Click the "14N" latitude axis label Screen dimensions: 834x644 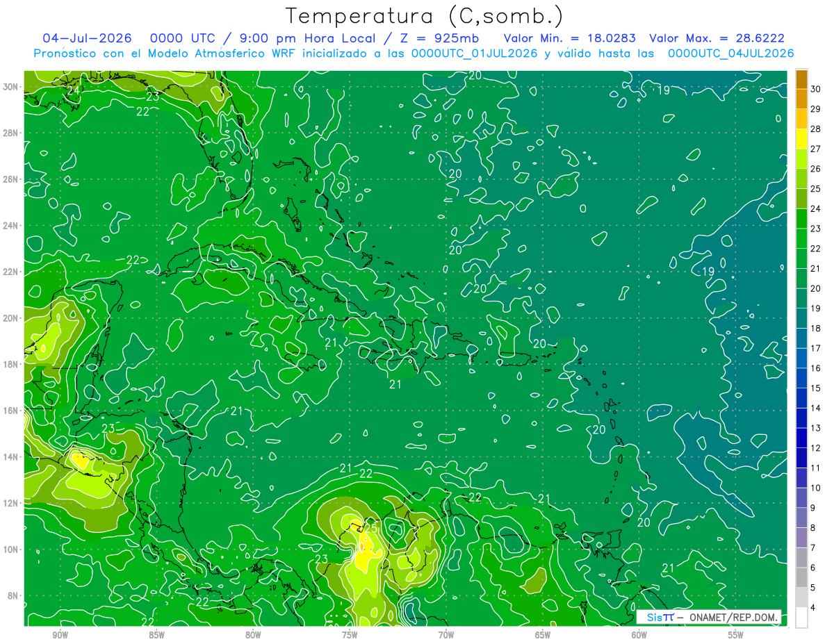tap(11, 457)
